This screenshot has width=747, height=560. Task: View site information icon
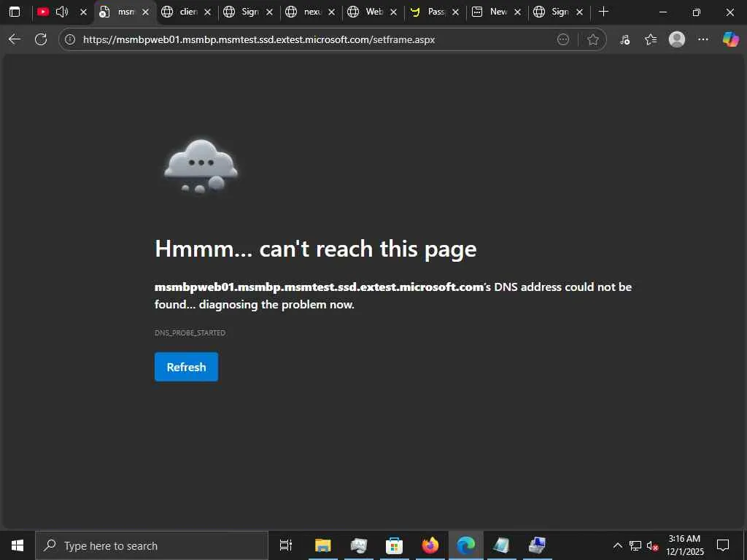tap(70, 39)
